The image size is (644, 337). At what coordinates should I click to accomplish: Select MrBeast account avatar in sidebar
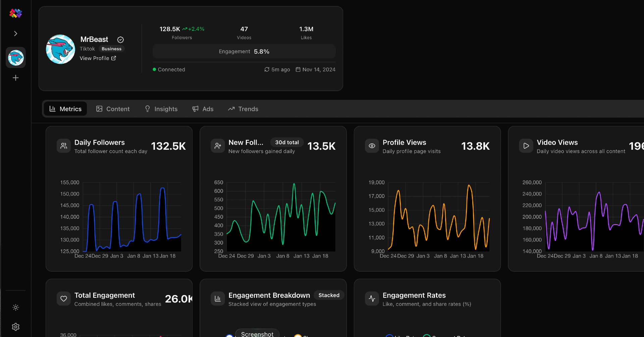[16, 58]
